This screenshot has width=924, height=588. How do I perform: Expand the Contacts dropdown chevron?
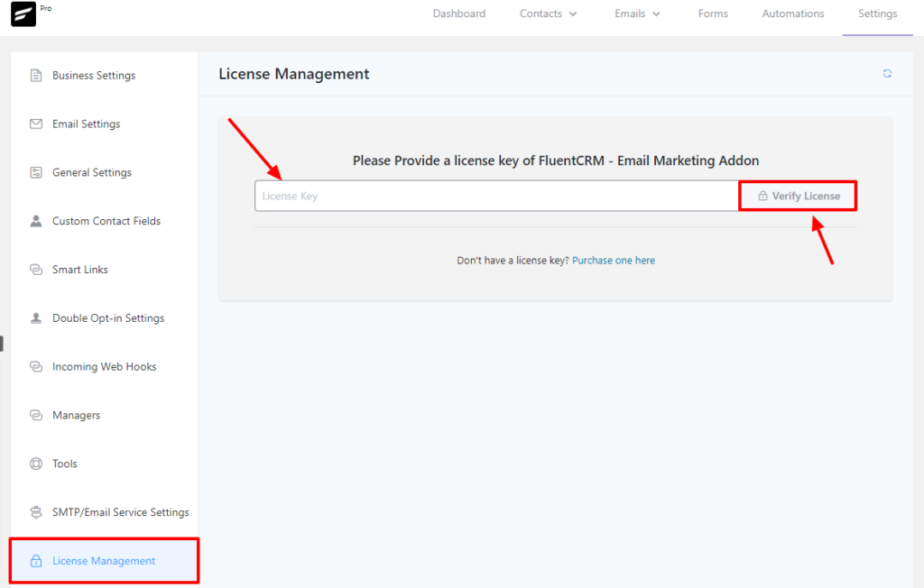(x=573, y=14)
